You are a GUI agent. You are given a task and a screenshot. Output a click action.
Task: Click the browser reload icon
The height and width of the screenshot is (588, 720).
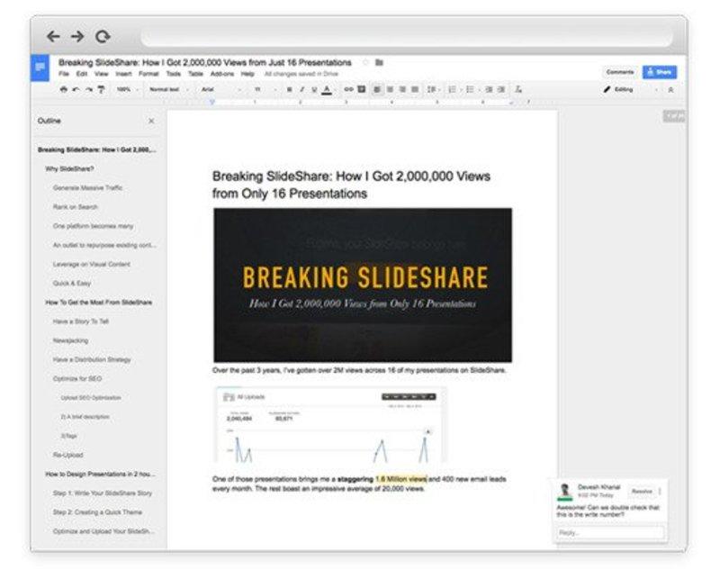click(x=103, y=37)
